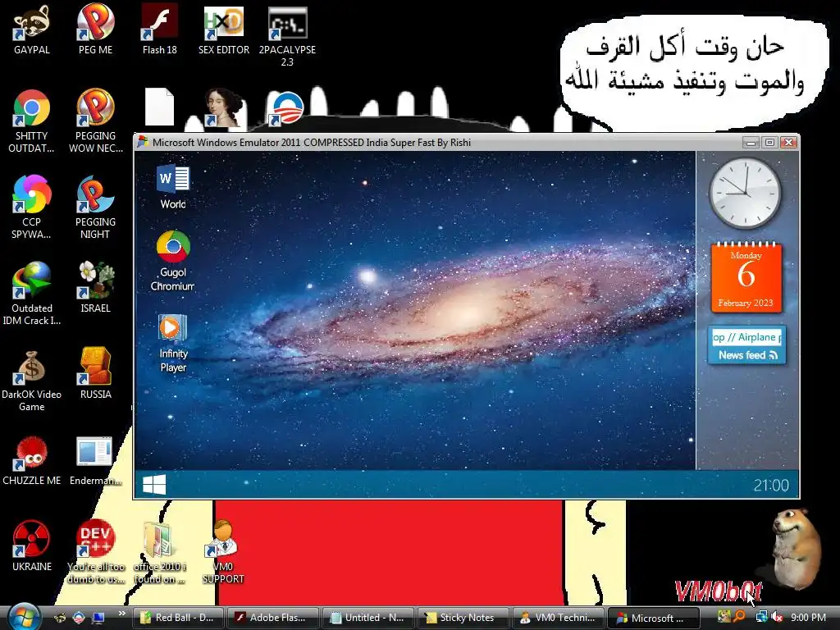Switch to the VM0 Techni... taskbar button
The width and height of the screenshot is (840, 630).
point(559,618)
